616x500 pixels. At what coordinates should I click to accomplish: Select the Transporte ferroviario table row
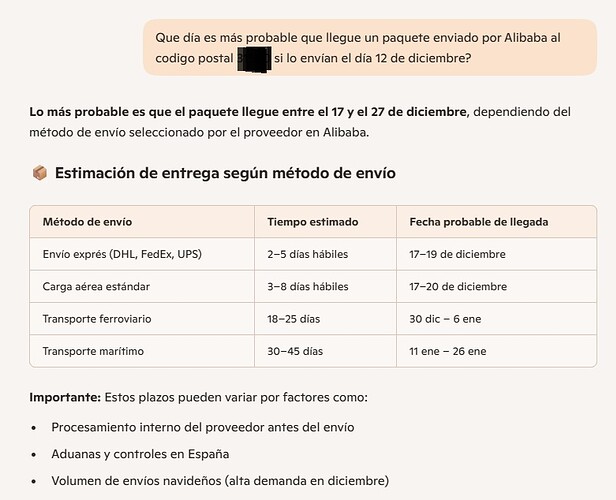coord(313,319)
